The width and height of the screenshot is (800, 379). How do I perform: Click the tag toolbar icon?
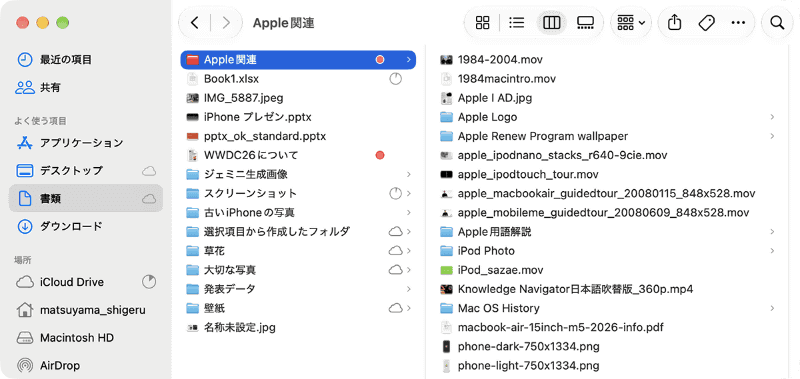(706, 22)
